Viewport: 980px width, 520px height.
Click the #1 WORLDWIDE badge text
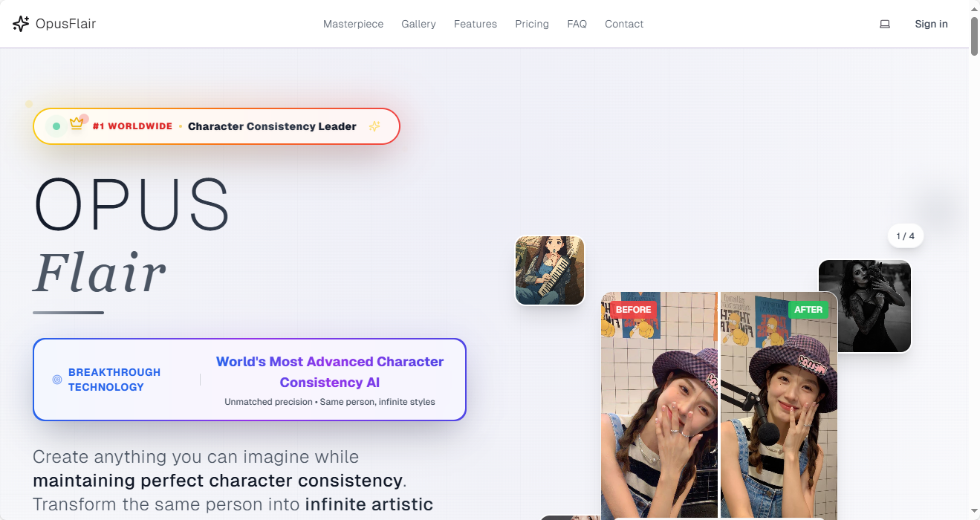pyautogui.click(x=132, y=126)
